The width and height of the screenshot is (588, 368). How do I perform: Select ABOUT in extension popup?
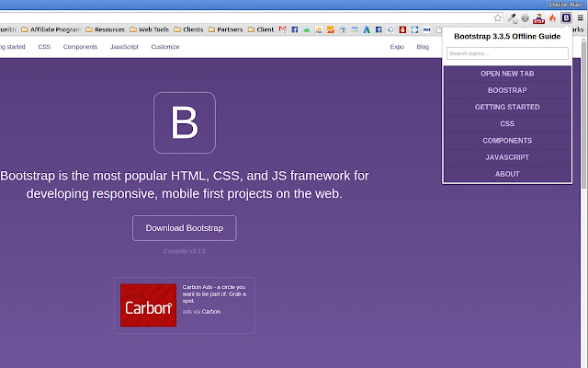tap(507, 174)
